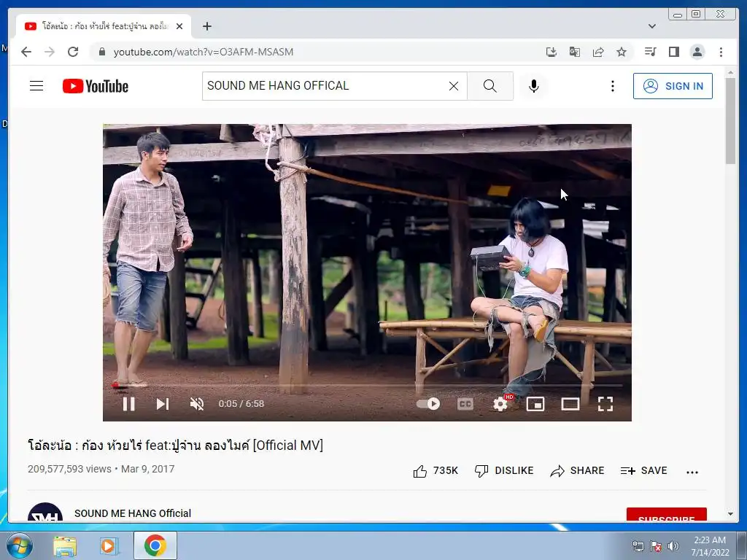Open more actions ellipsis below video
Image resolution: width=747 pixels, height=560 pixels.
click(x=692, y=472)
